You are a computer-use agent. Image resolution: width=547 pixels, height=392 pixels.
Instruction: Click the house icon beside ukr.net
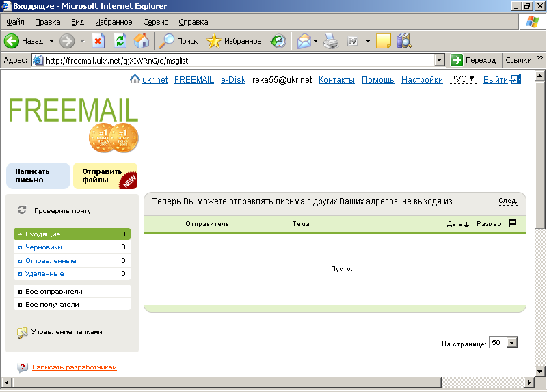pyautogui.click(x=135, y=79)
